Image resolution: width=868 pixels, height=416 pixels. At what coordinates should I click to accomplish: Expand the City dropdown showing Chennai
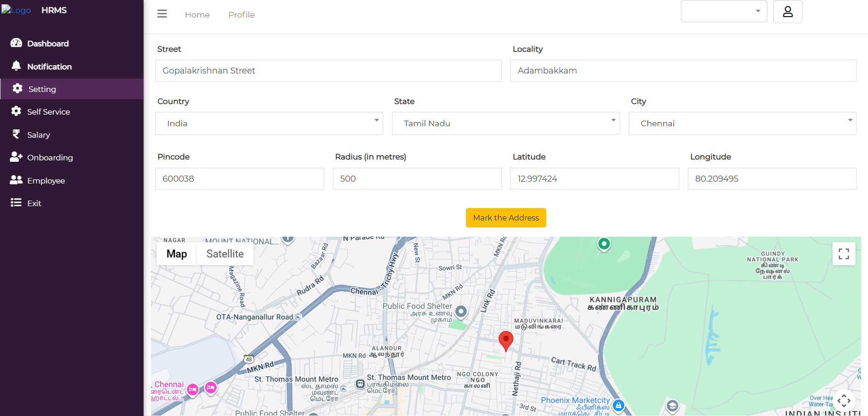pos(742,123)
